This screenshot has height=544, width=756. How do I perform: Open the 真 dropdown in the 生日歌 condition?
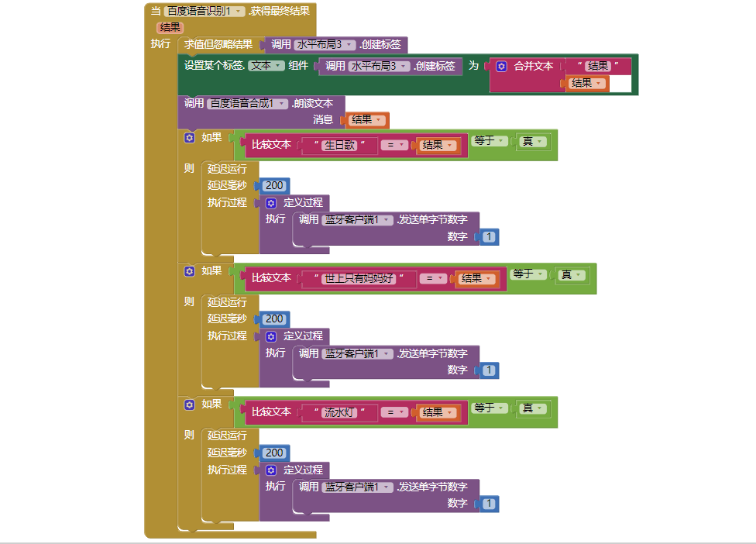533,141
